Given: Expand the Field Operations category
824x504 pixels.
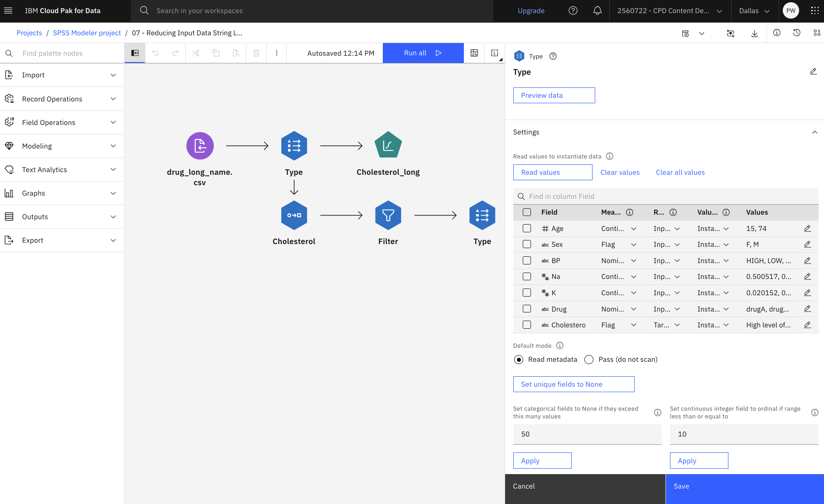Looking at the screenshot, I should click(62, 122).
